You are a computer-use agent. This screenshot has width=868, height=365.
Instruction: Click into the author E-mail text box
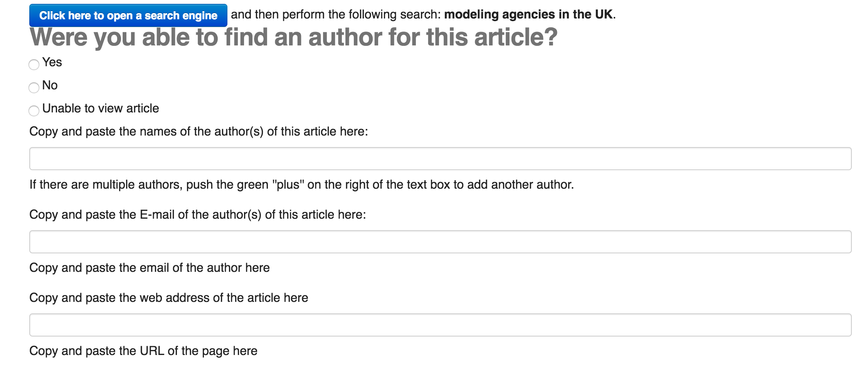click(x=440, y=242)
